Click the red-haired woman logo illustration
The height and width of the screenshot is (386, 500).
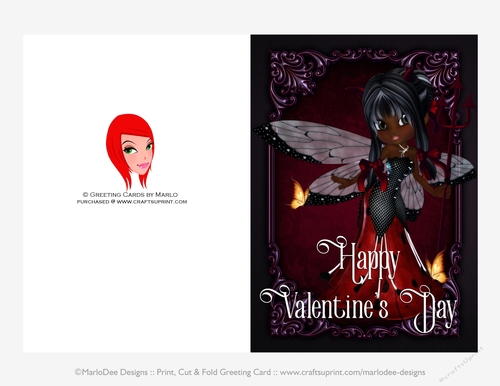(x=130, y=152)
